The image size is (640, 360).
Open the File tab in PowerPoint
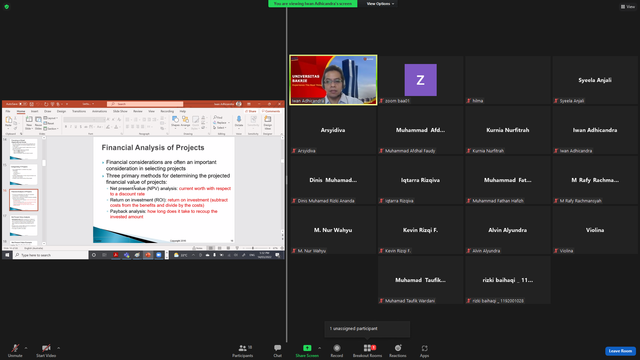pos(8,111)
